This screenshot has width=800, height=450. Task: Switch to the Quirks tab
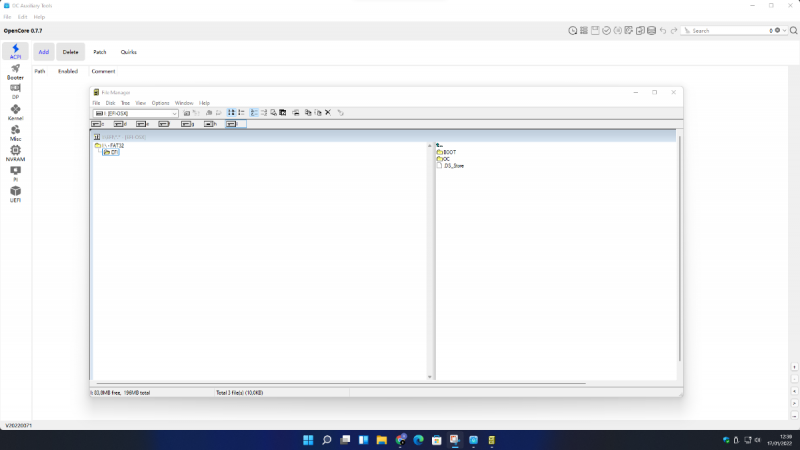coord(129,52)
